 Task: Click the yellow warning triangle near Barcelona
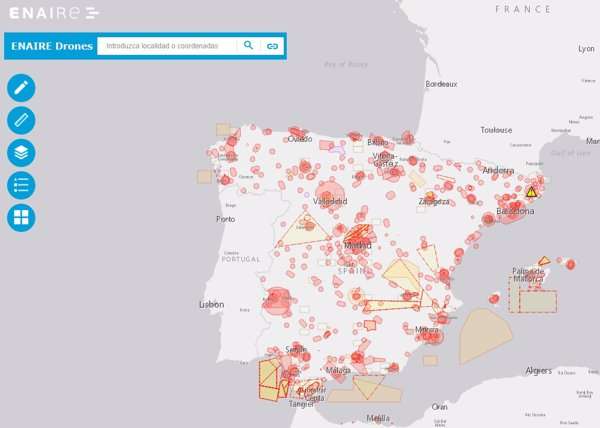click(x=532, y=192)
